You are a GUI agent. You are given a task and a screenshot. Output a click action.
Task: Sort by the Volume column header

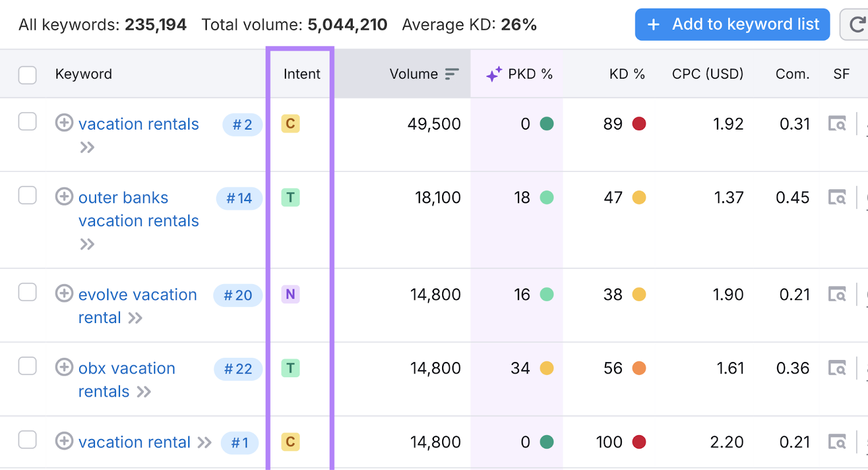[413, 74]
